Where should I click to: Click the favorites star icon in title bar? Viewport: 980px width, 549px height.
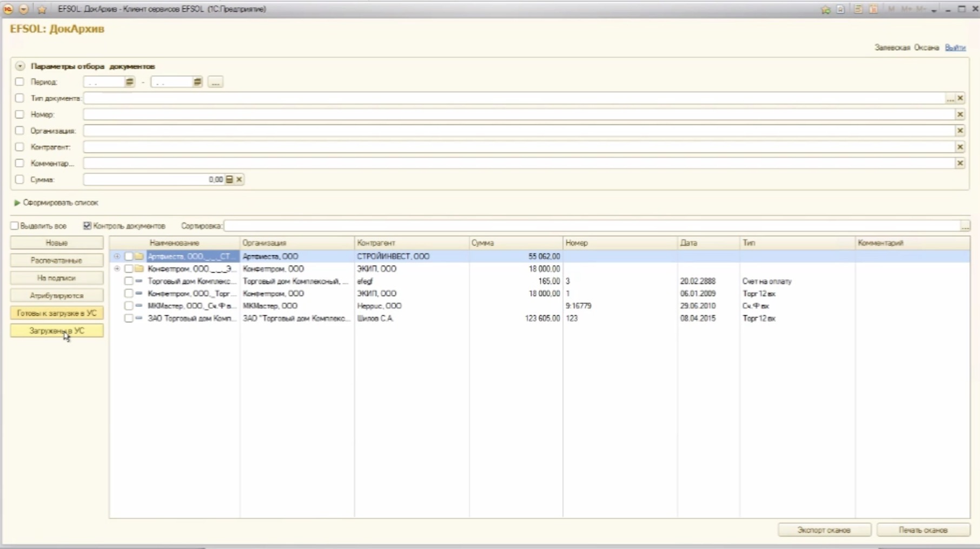click(x=42, y=9)
